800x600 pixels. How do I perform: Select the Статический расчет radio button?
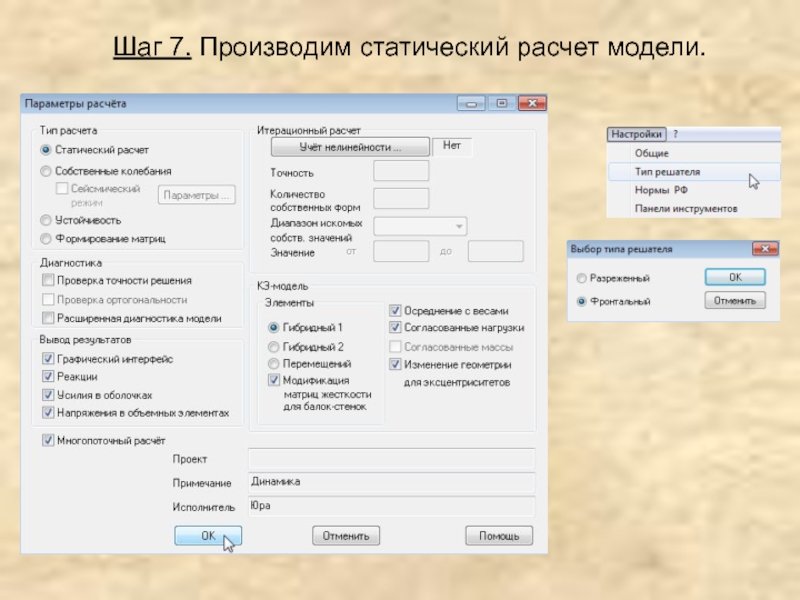tap(46, 150)
